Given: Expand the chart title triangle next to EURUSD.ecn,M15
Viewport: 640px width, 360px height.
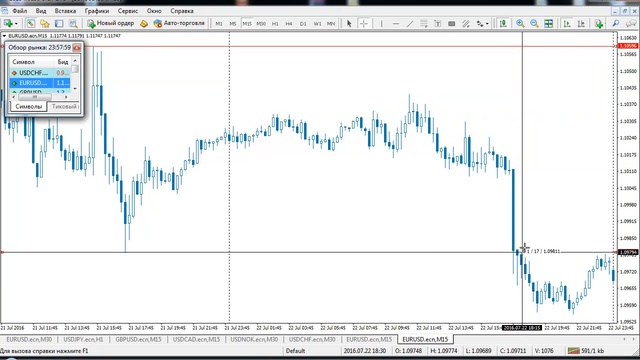Looking at the screenshot, I should pos(4,36).
